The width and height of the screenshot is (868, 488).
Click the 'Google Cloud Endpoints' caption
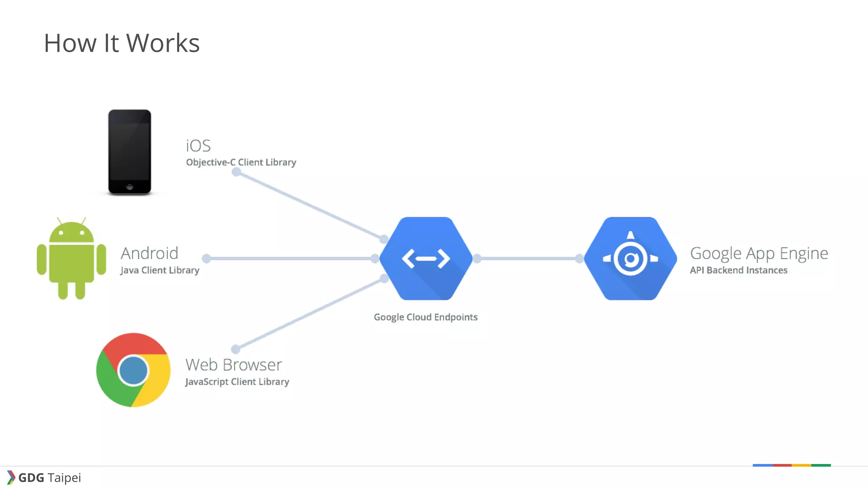(x=426, y=317)
